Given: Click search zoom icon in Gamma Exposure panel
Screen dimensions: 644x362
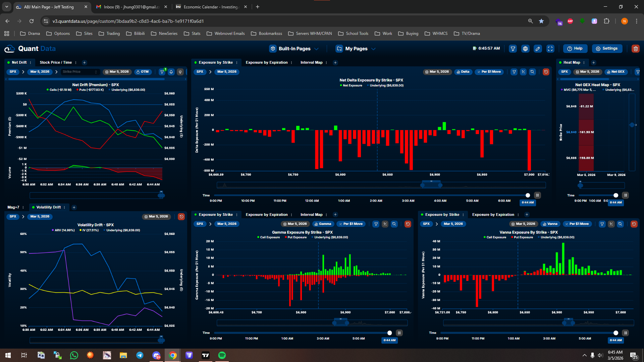Looking at the screenshot, I should coord(394,224).
